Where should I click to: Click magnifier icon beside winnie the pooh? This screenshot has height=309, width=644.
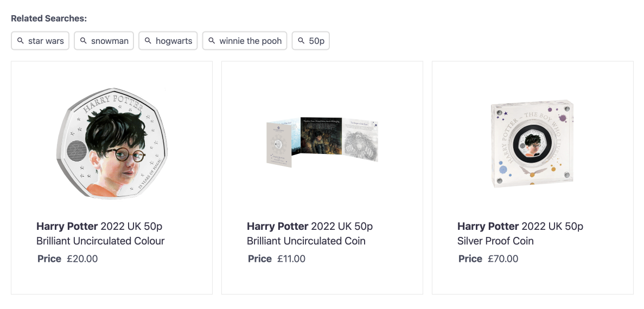pyautogui.click(x=212, y=41)
